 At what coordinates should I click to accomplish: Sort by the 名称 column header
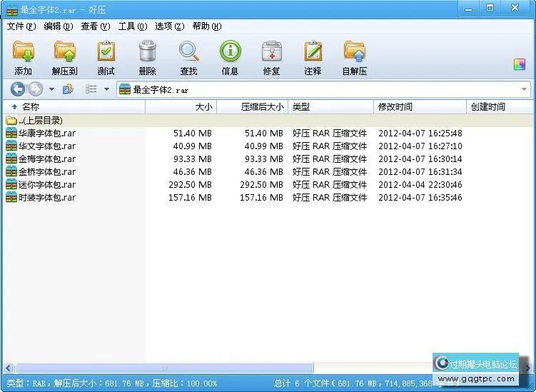[x=74, y=107]
